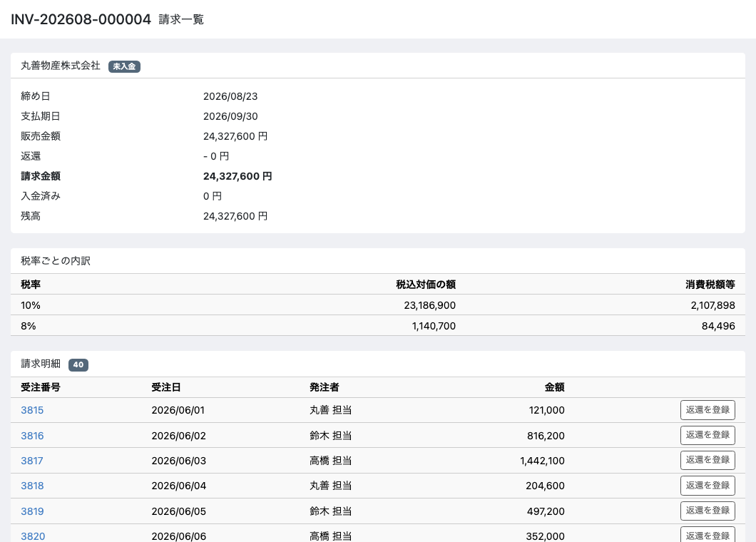This screenshot has width=756, height=542.
Task: Click the order date 2026/06/03
Action: tap(179, 461)
